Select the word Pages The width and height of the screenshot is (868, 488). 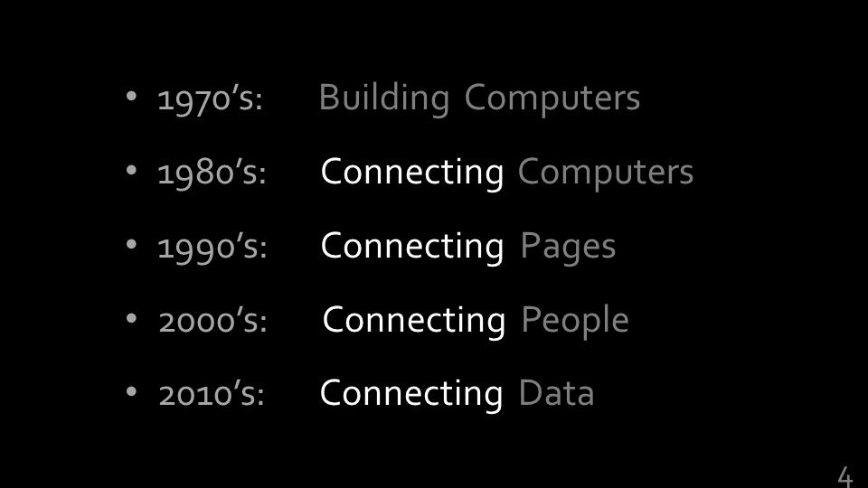(x=568, y=248)
